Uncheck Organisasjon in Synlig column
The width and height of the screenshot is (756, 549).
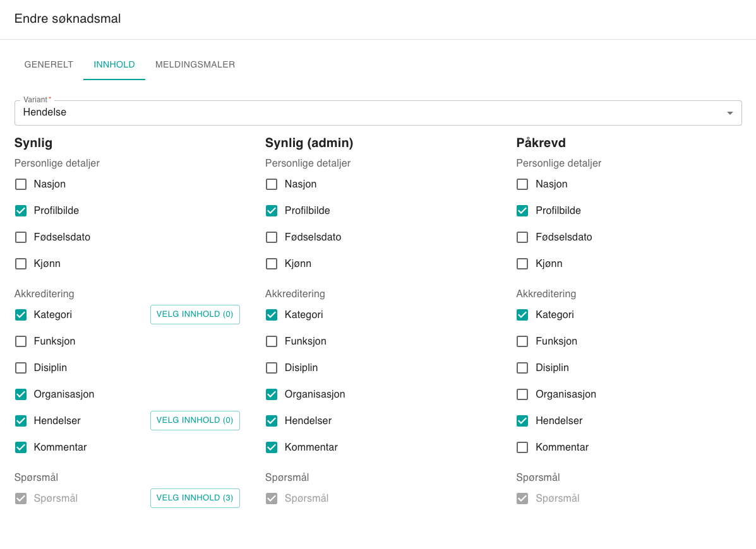21,394
